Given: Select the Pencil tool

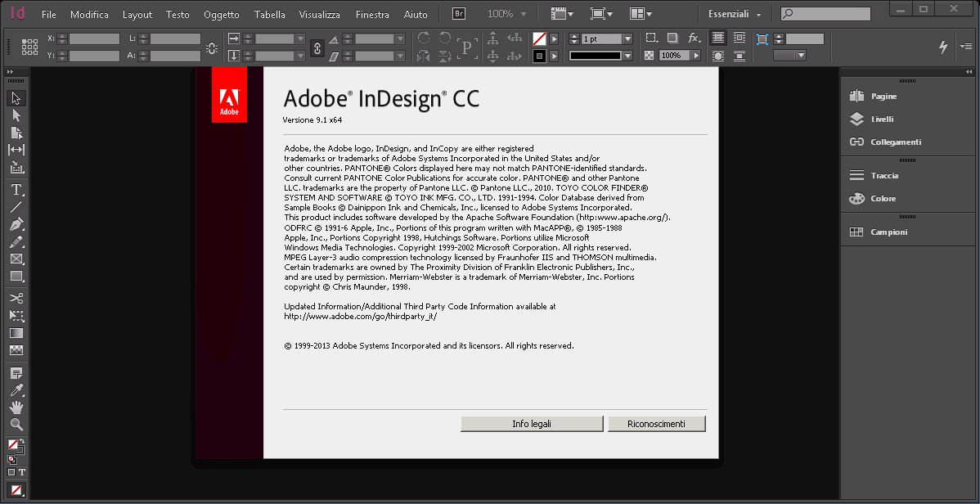Looking at the screenshot, I should pos(16,241).
